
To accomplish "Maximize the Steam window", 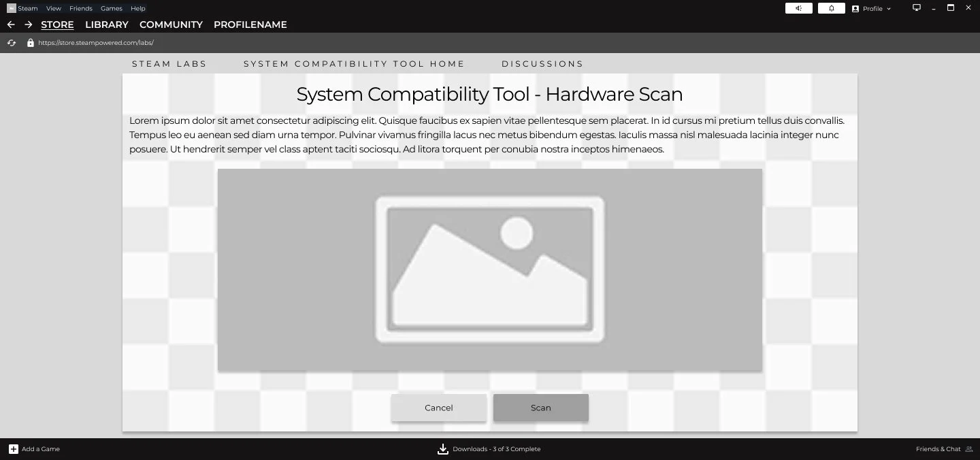I will pyautogui.click(x=951, y=8).
